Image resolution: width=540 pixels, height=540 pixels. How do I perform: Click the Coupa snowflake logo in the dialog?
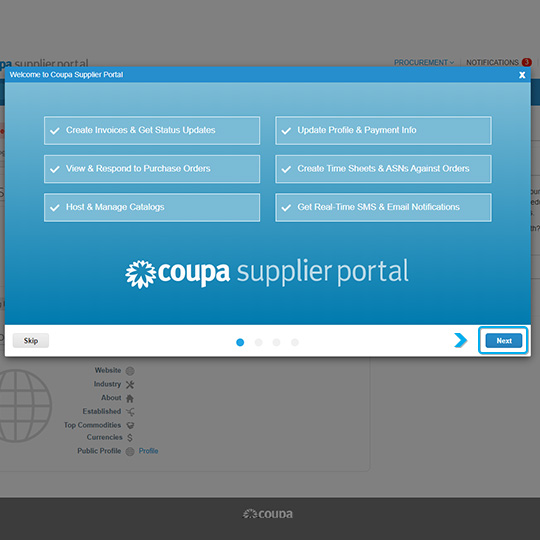(x=140, y=274)
